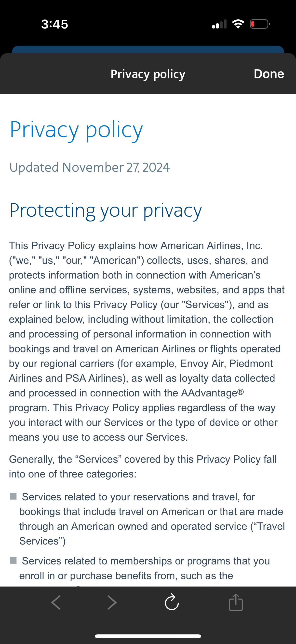Tap Done to close the privacy policy
The height and width of the screenshot is (644, 296).
(269, 74)
